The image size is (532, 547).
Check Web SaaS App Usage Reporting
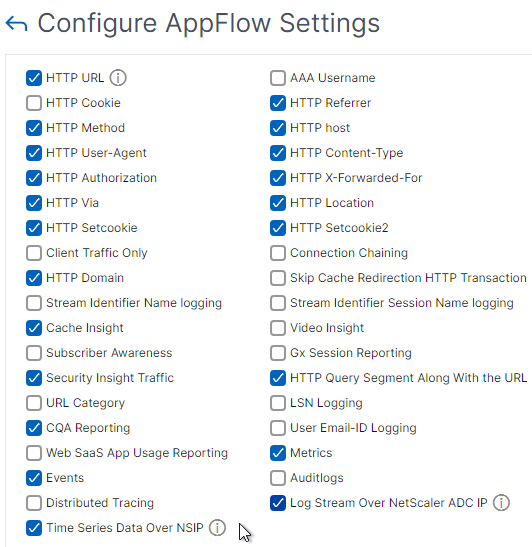click(x=34, y=453)
